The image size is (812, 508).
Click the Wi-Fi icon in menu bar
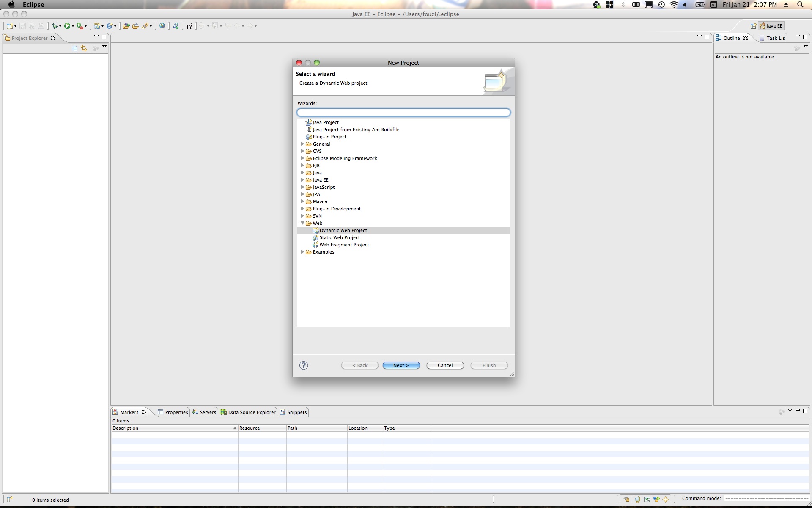pyautogui.click(x=674, y=5)
